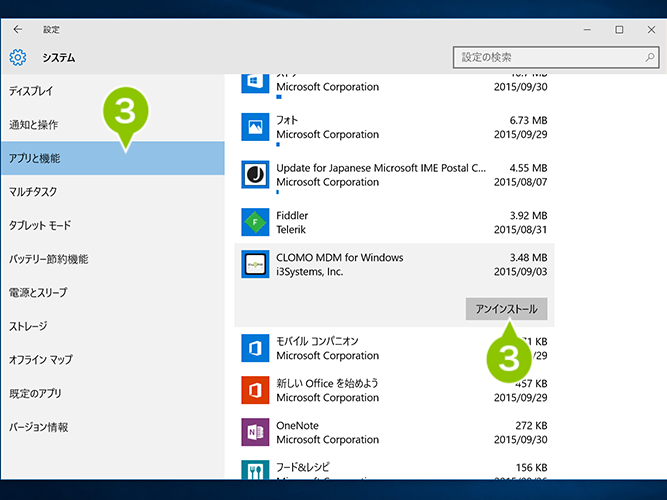Open バージョン情報 page
This screenshot has width=667, height=500.
click(x=113, y=427)
